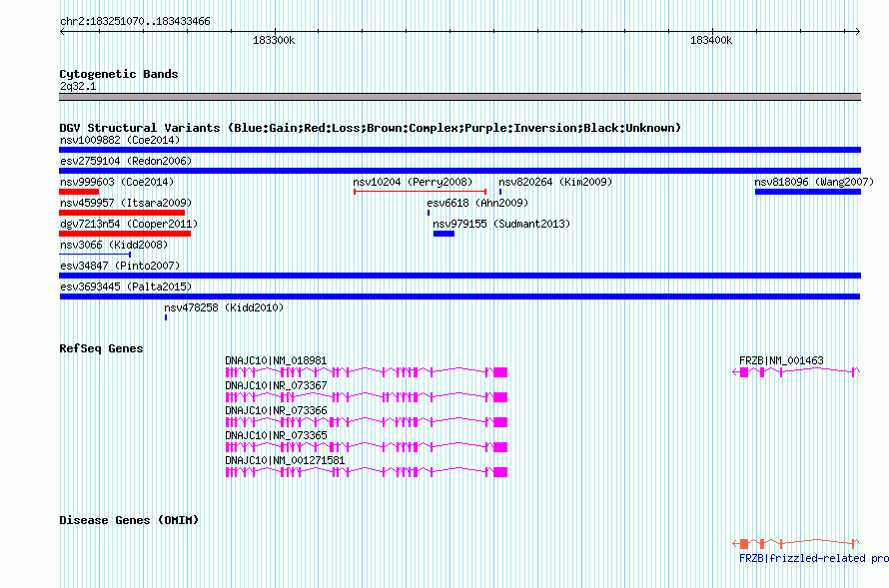The width and height of the screenshot is (889, 588).
Task: Open FRZB|frizzled-related OMIM link
Action: point(814,558)
